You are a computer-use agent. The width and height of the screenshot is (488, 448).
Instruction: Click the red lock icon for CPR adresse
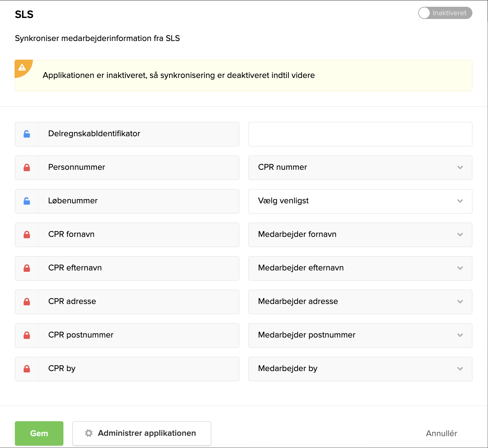(27, 302)
